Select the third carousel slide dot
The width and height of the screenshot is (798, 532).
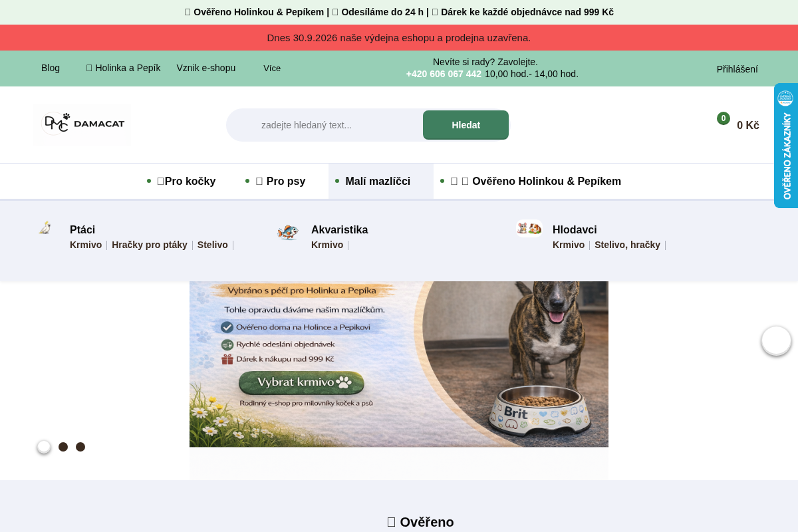(80, 447)
